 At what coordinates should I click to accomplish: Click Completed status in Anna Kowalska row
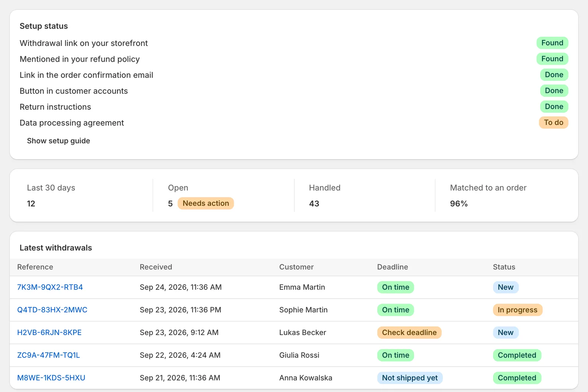click(517, 378)
